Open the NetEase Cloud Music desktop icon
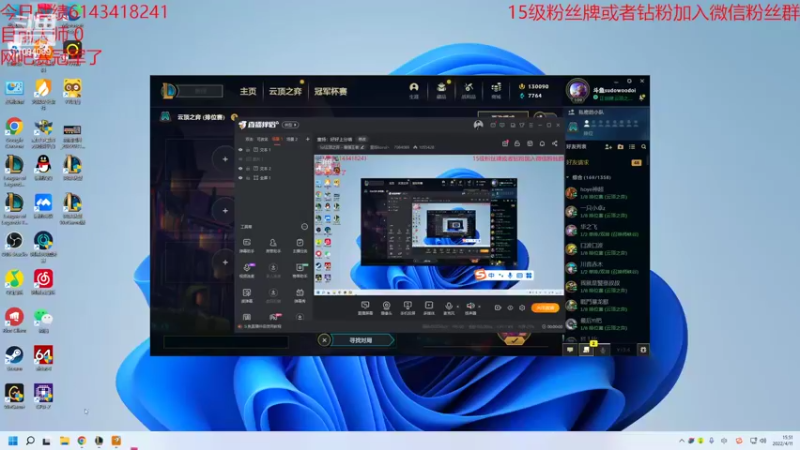 [x=43, y=282]
